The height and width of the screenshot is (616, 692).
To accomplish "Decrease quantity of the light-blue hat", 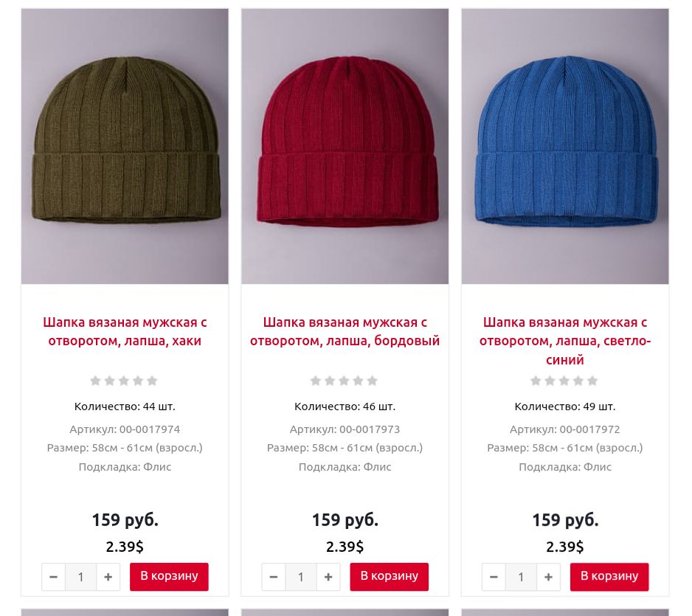I will tap(494, 577).
